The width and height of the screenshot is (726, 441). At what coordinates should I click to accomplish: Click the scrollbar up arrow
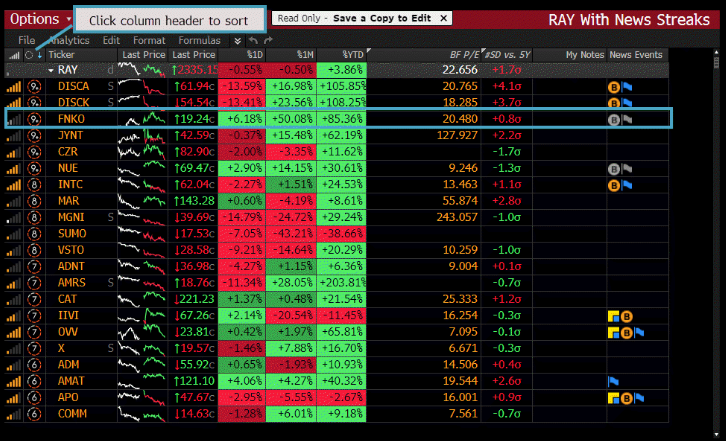pyautogui.click(x=716, y=51)
